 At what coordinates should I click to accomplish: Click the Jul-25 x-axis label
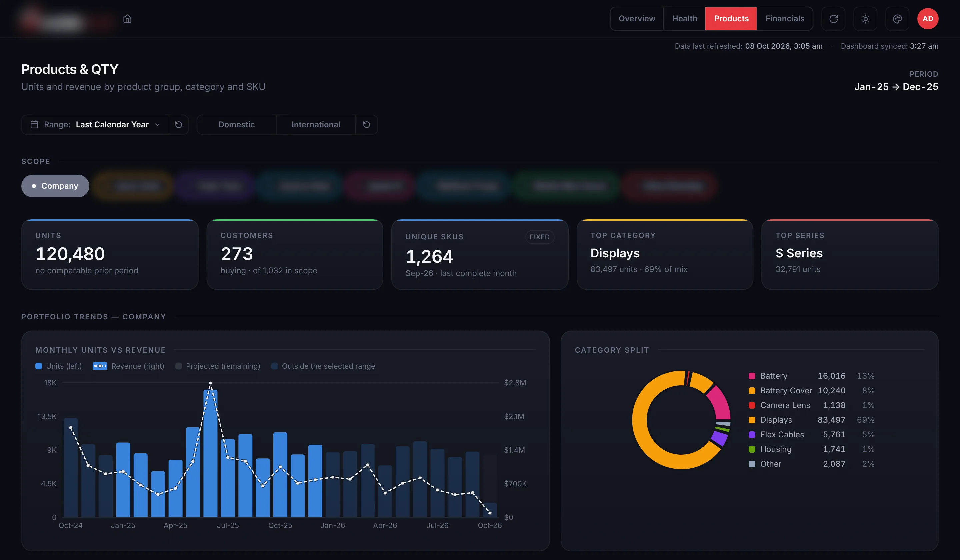(228, 525)
